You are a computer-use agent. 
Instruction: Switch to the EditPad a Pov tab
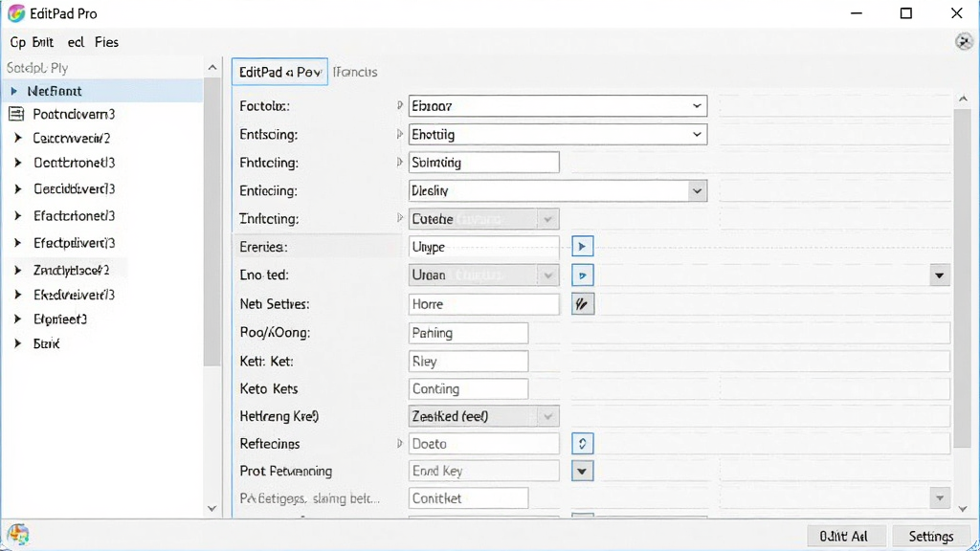pyautogui.click(x=279, y=72)
